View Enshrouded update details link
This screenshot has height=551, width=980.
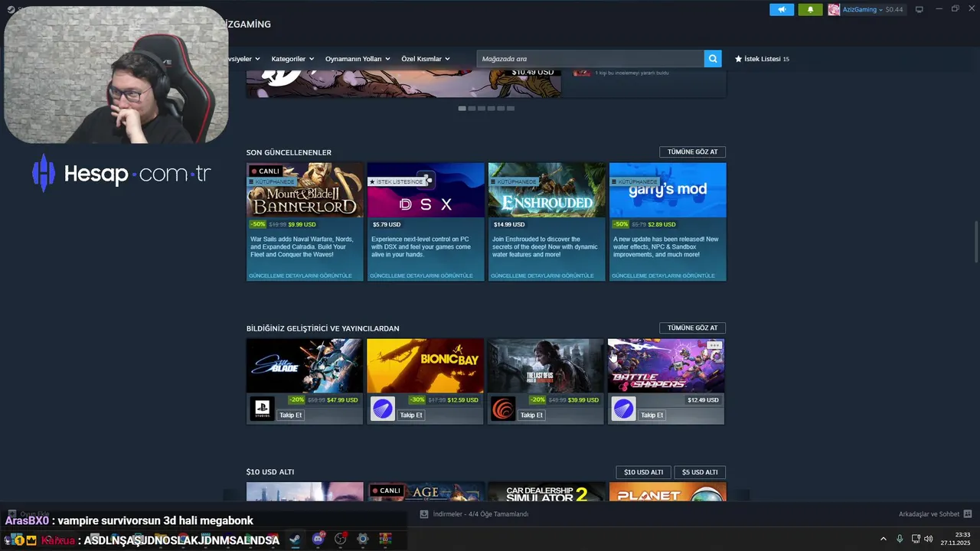tap(542, 275)
